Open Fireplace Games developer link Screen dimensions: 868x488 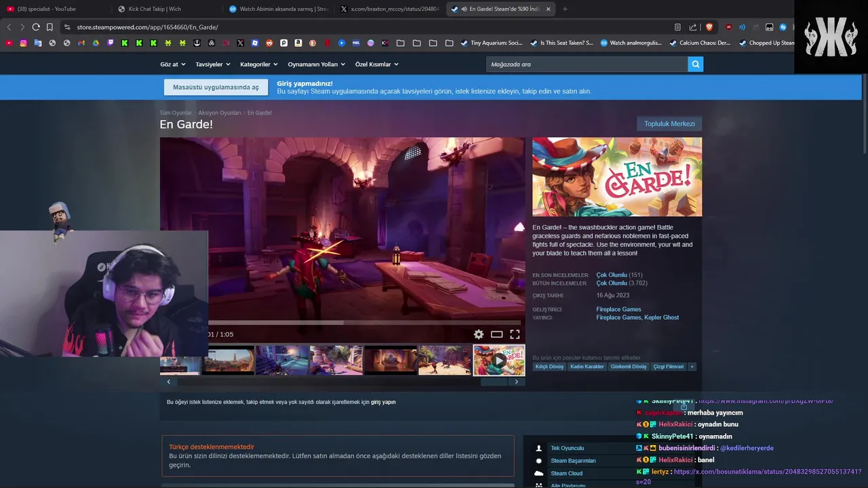click(618, 309)
